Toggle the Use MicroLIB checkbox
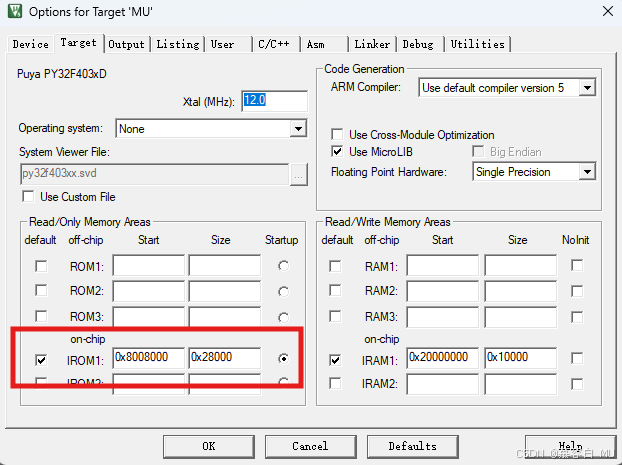Image resolution: width=622 pixels, height=465 pixels. coord(337,152)
